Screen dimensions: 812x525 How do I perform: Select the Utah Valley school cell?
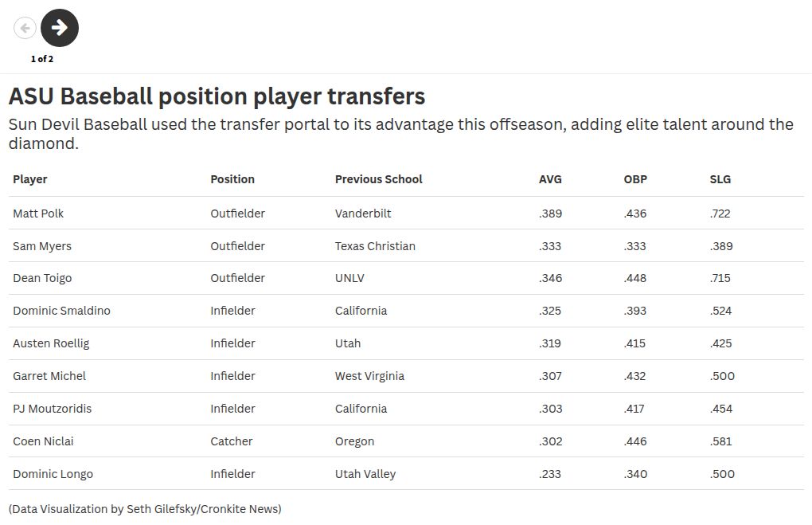point(365,474)
